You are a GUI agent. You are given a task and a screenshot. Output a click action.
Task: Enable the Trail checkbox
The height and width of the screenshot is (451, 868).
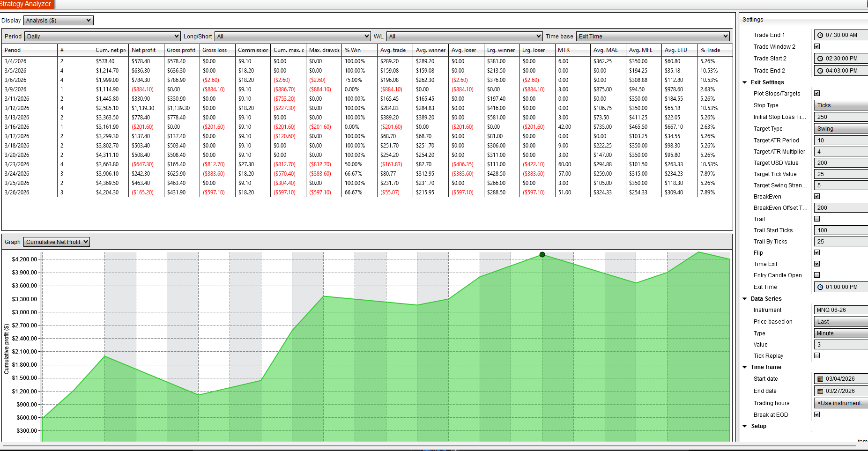pos(817,219)
